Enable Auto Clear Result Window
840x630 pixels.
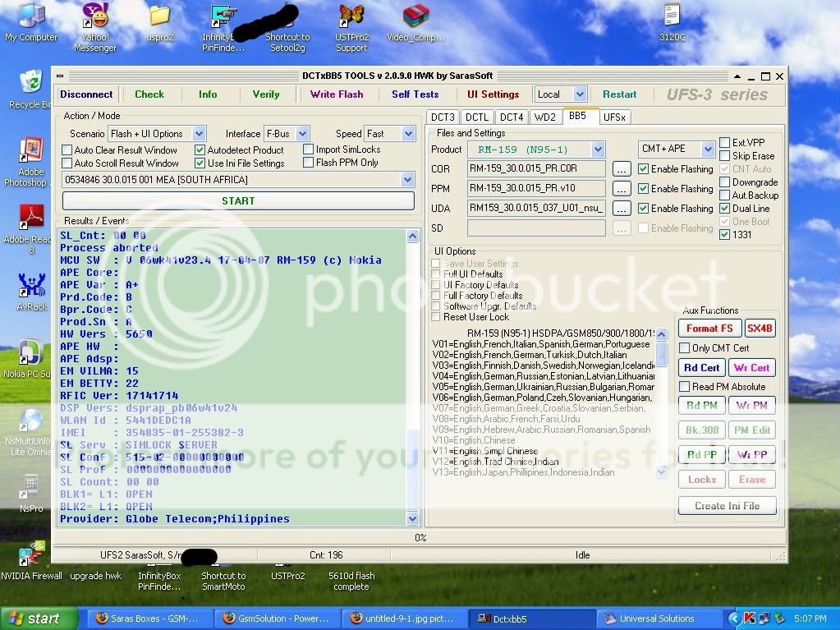pos(67,150)
